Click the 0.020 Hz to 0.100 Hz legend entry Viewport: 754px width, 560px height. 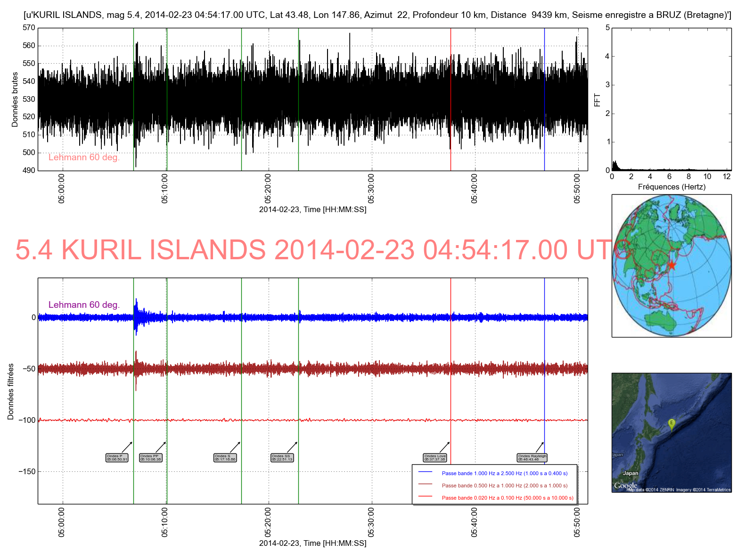(x=508, y=498)
